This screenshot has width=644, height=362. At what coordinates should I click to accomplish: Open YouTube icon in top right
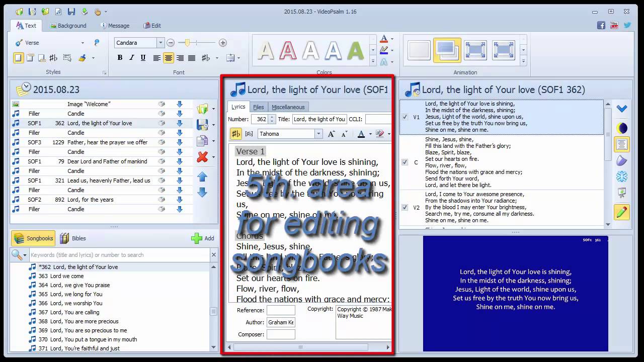pos(614,25)
